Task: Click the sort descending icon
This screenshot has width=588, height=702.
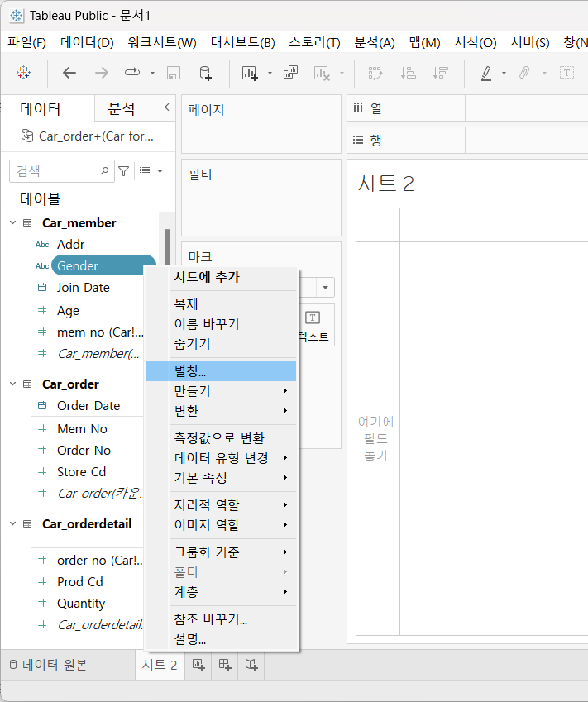Action: click(441, 73)
